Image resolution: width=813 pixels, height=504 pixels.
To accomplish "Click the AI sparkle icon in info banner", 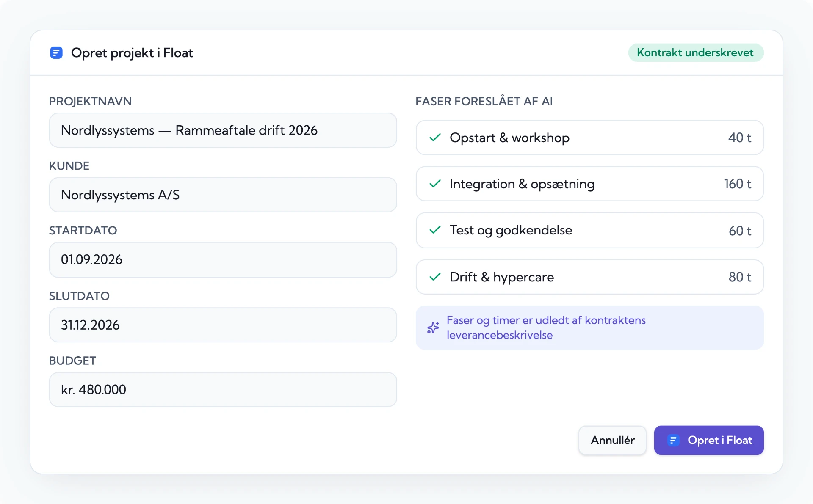I will [433, 328].
